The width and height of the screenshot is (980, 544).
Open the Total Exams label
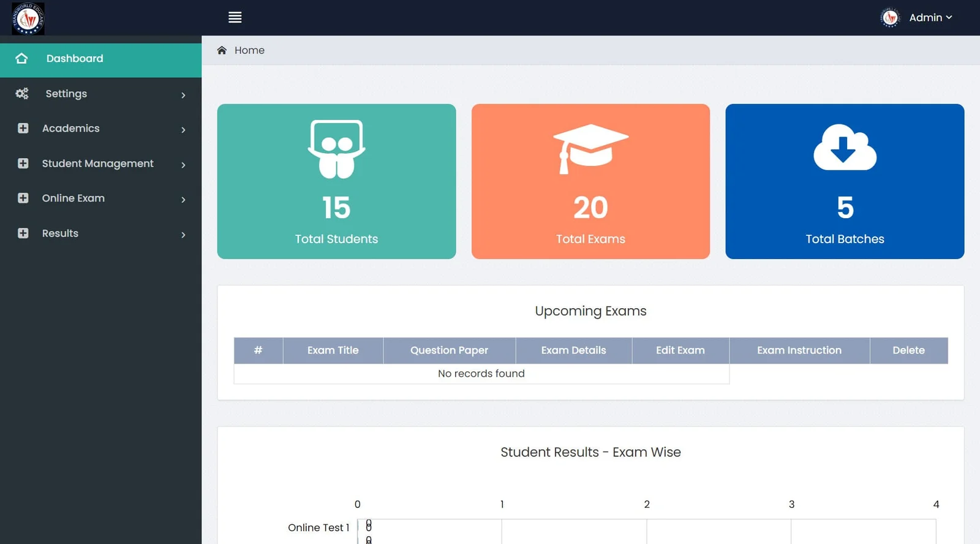(x=590, y=239)
